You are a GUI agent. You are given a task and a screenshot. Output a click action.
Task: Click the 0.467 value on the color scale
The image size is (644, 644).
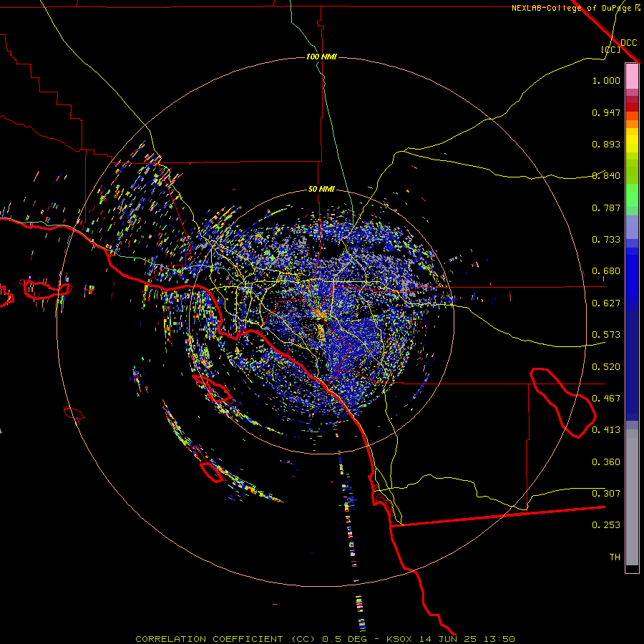coord(606,399)
